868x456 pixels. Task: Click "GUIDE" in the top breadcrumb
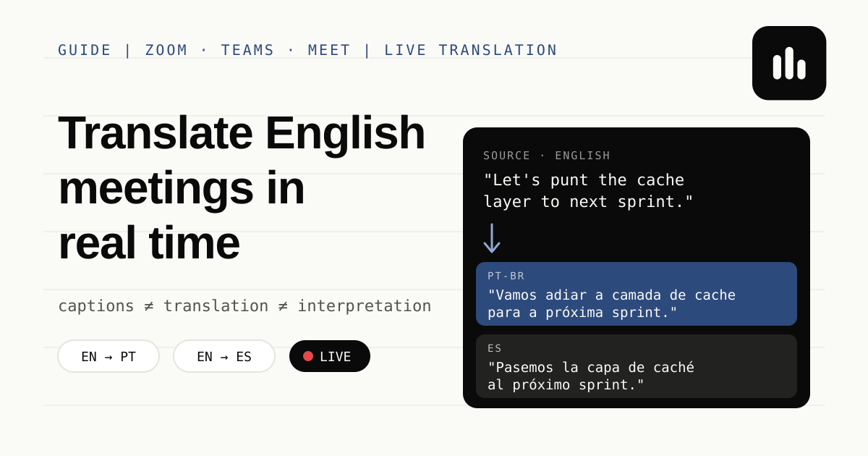[85, 50]
